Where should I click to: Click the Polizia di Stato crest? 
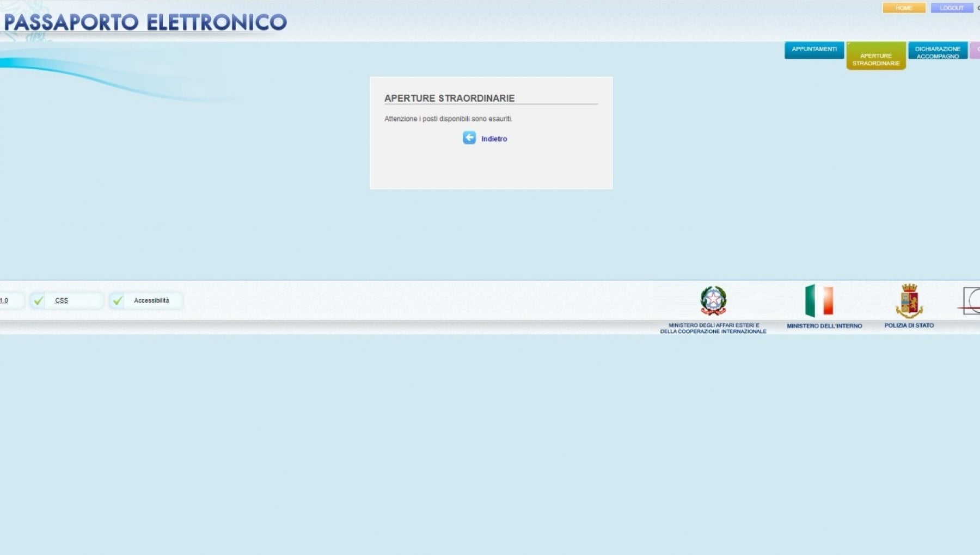click(x=909, y=300)
